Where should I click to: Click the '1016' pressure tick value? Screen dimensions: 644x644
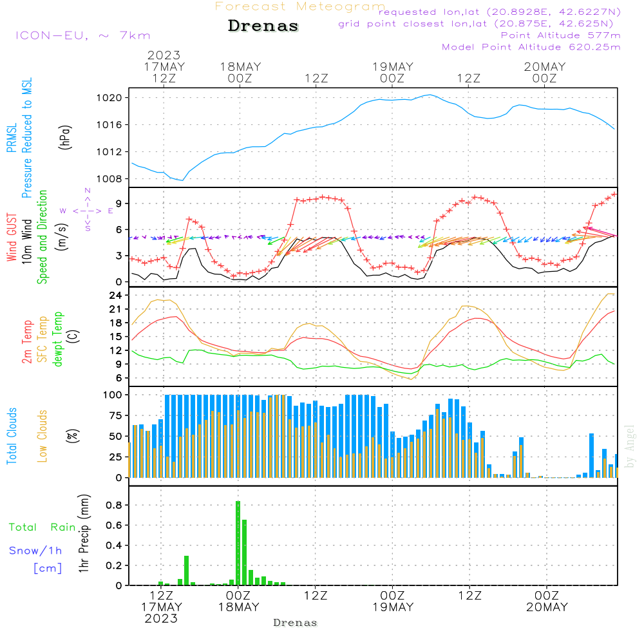tap(109, 125)
